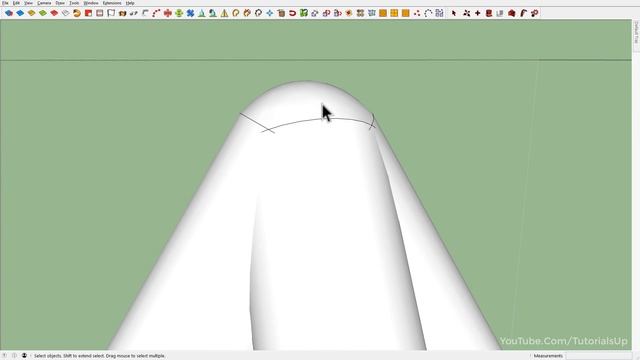Open the Extensions menu

112,3
